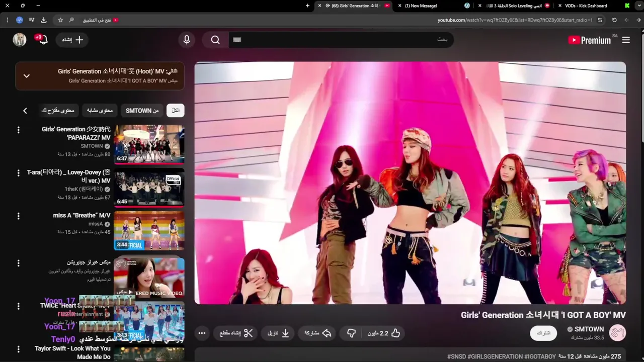The height and width of the screenshot is (362, 644).
Task: Click the Open in app button
Action: click(100, 20)
